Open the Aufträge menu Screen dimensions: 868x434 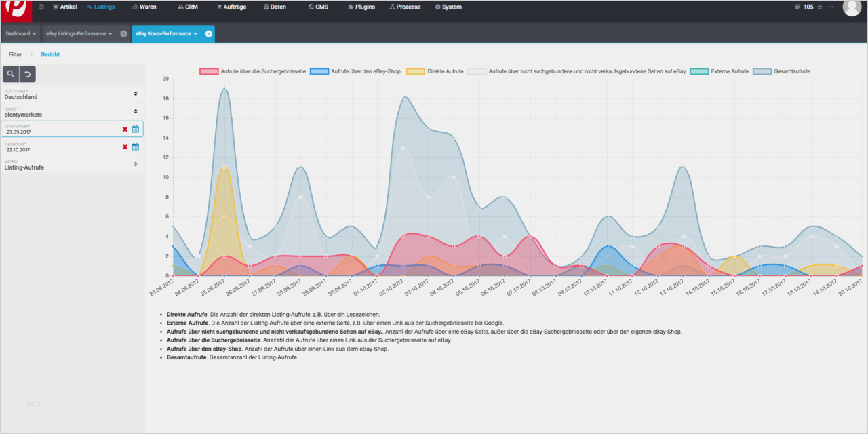[x=232, y=7]
